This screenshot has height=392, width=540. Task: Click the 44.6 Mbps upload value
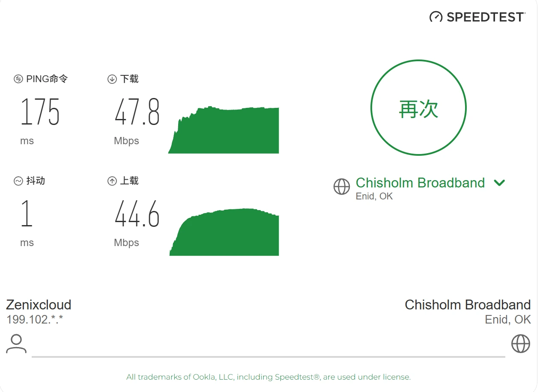click(x=137, y=214)
